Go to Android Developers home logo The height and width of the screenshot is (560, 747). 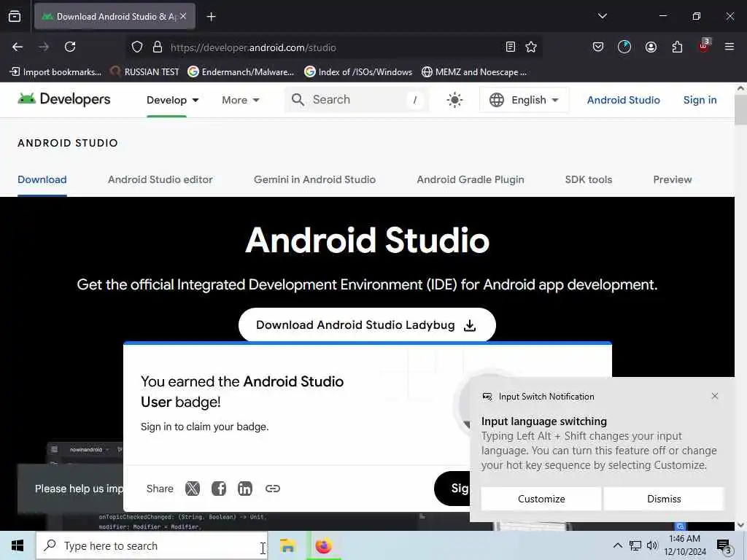tap(64, 99)
